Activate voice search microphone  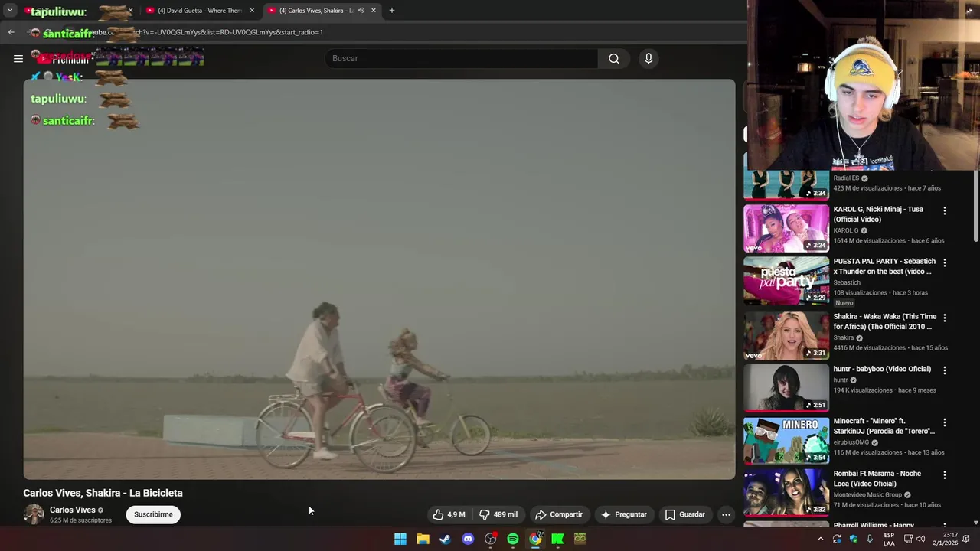tap(648, 58)
